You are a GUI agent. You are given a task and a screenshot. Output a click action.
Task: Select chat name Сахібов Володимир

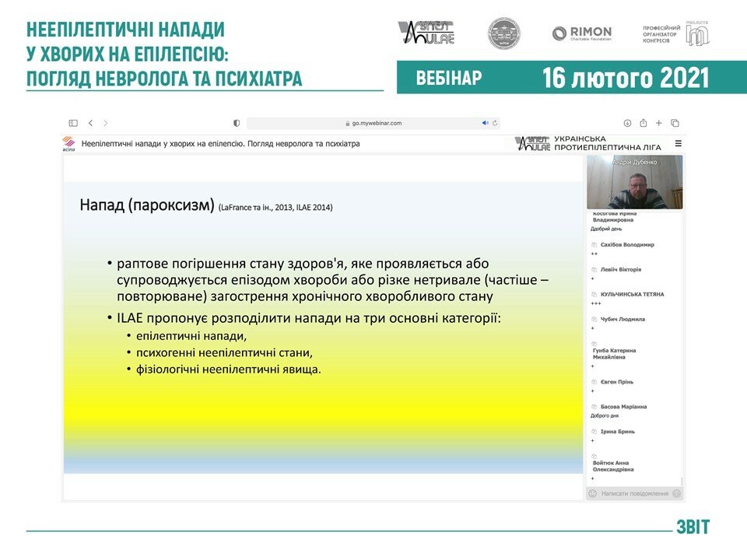(x=627, y=245)
